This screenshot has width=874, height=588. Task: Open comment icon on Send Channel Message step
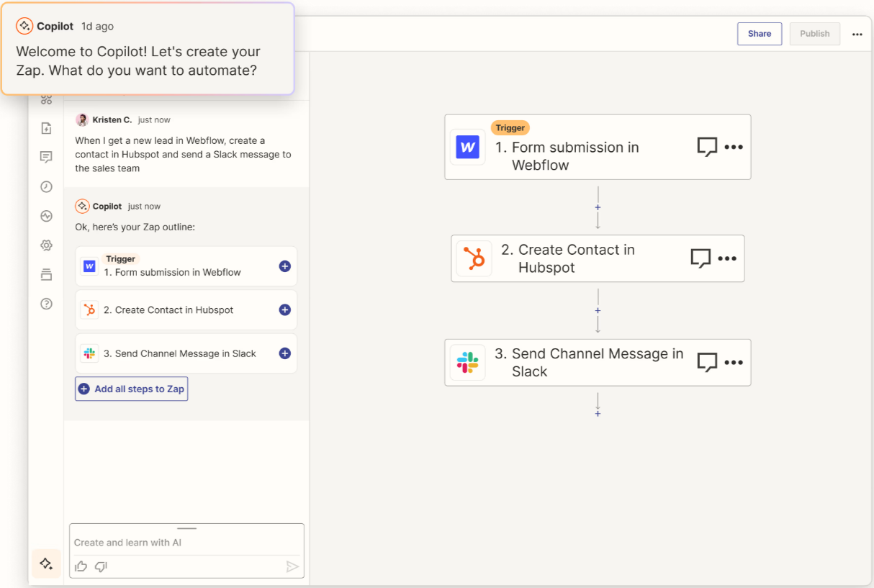coord(707,363)
